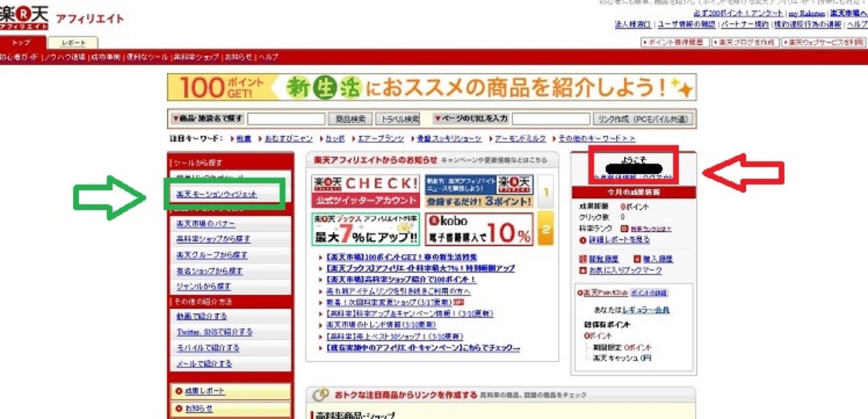868x419 pixels.
Task: Open 動画で紹介する sidebar link
Action: pos(202,316)
